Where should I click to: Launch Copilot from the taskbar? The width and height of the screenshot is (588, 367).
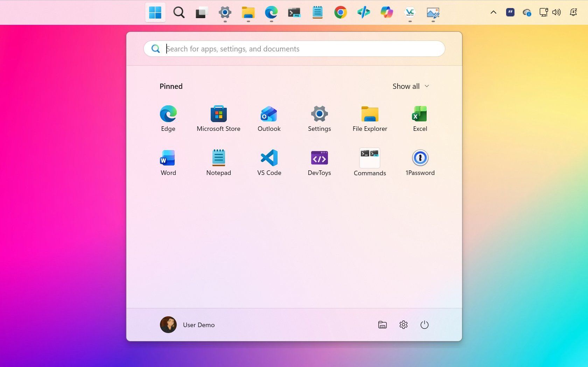[x=387, y=13]
